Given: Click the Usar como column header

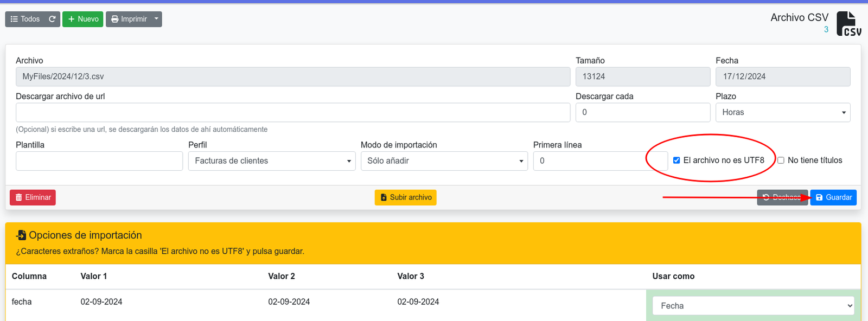Looking at the screenshot, I should (673, 277).
